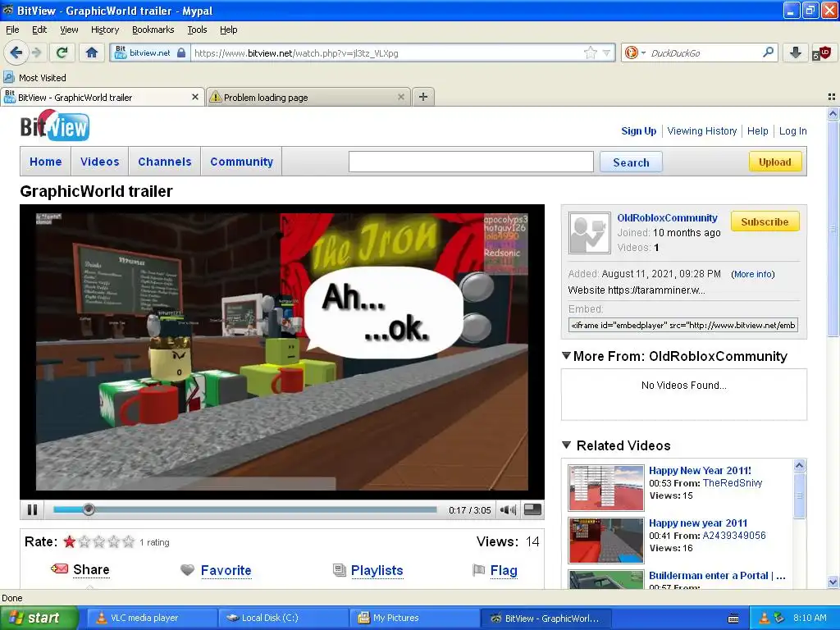The image size is (840, 630).
Task: Click the Playlists link
Action: point(377,570)
